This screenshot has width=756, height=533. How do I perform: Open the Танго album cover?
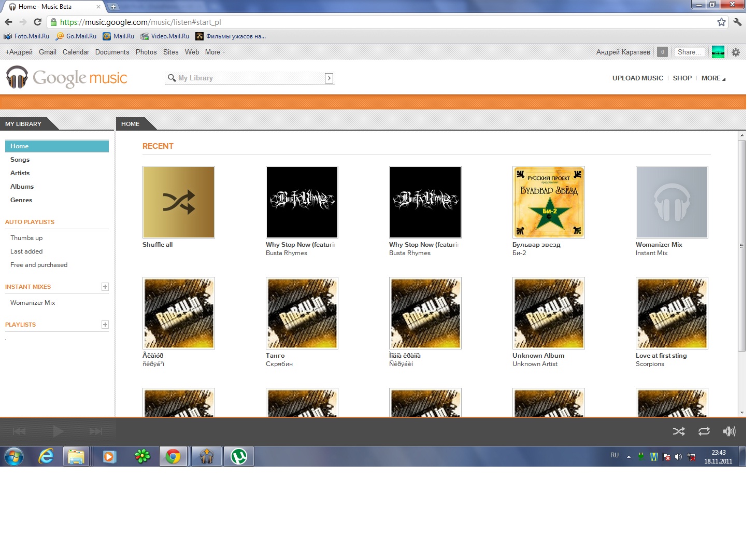click(x=302, y=313)
